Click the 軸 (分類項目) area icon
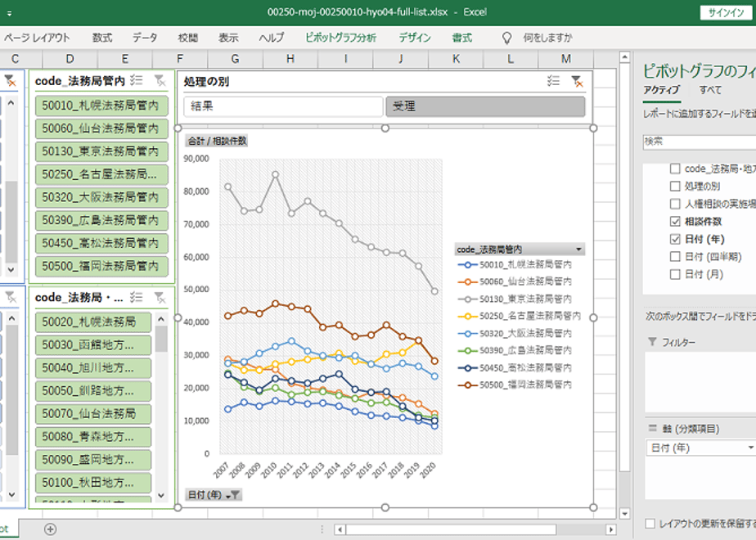Viewport: 756px width, 540px height. coord(652,428)
